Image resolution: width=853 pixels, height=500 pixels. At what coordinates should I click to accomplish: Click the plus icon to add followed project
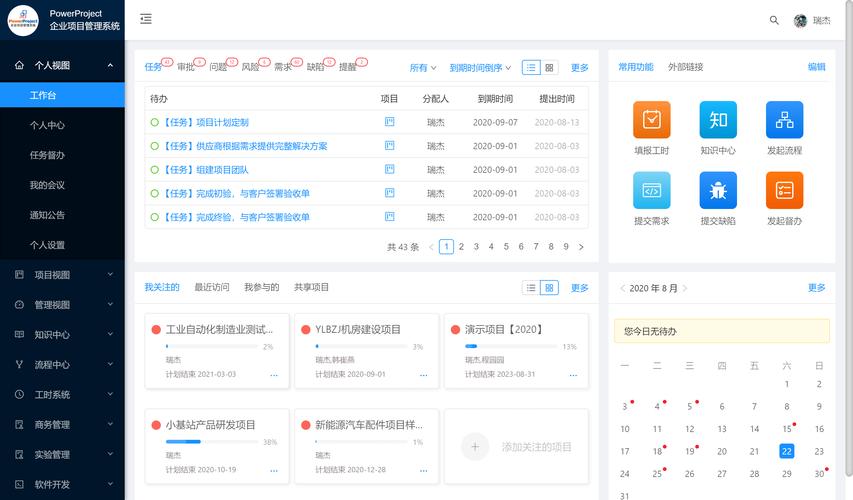point(475,447)
